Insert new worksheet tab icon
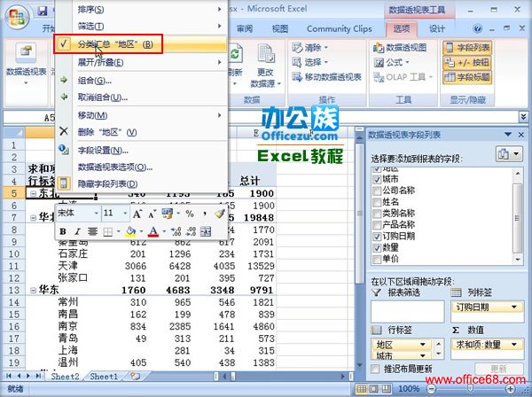532x397 pixels. coord(135,376)
